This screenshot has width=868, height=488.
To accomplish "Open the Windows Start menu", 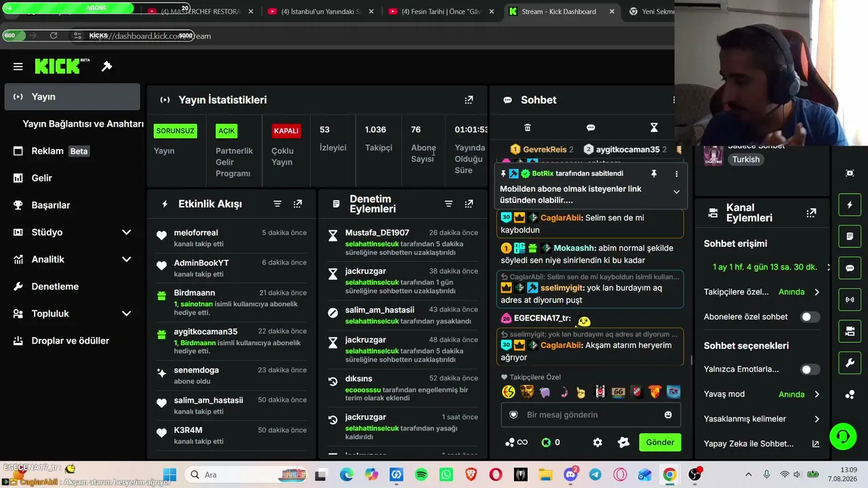I will (x=170, y=475).
